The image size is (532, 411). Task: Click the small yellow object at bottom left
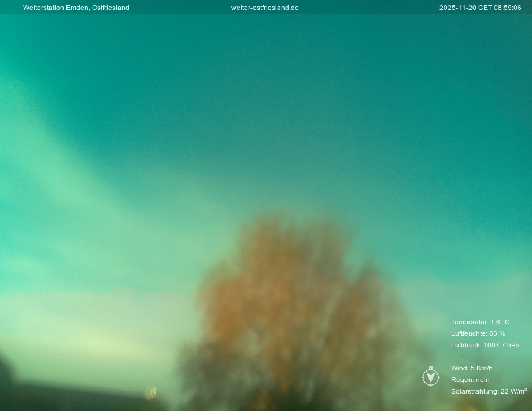(150, 394)
